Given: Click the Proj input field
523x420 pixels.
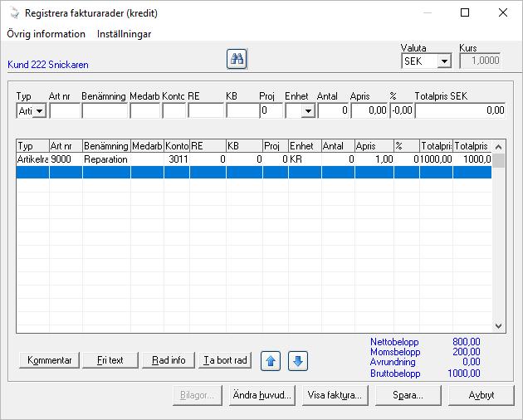Looking at the screenshot, I should click(271, 110).
